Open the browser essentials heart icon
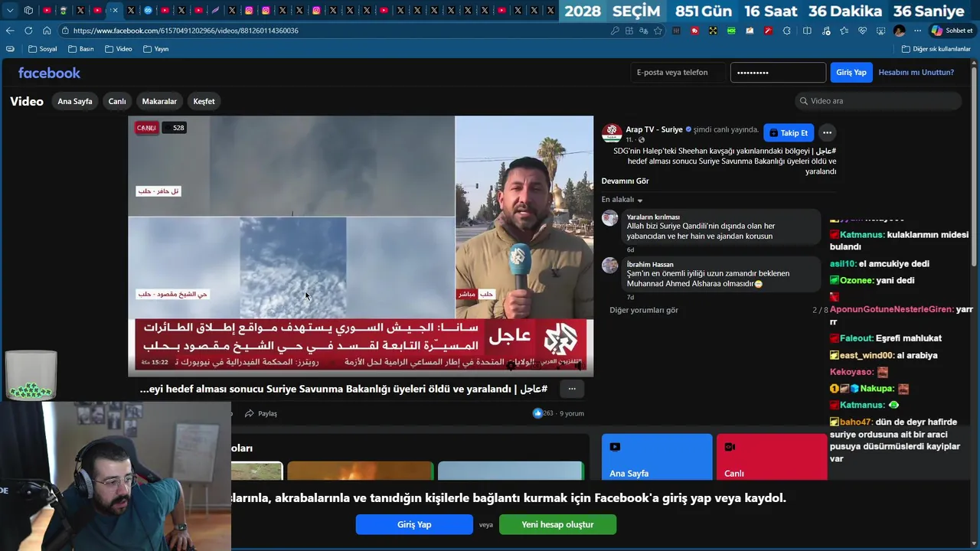This screenshot has height=551, width=980. pyautogui.click(x=863, y=31)
